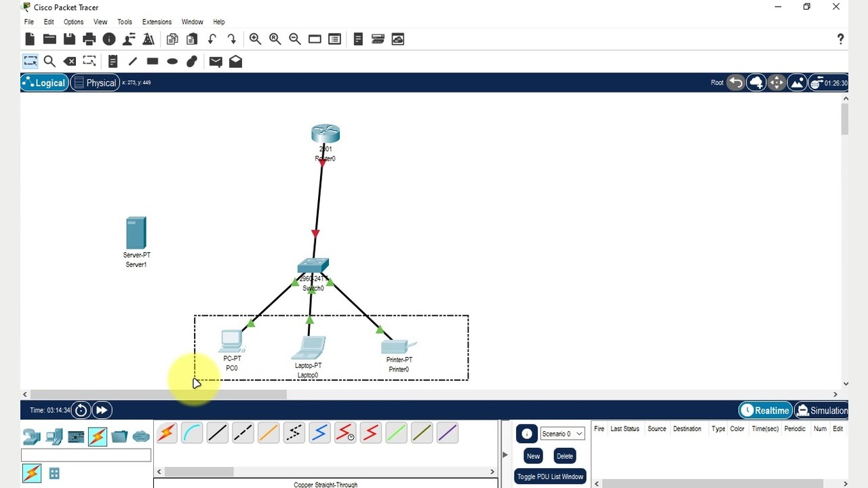Image resolution: width=868 pixels, height=488 pixels.
Task: Switch to Physical workspace view
Action: [x=94, y=83]
